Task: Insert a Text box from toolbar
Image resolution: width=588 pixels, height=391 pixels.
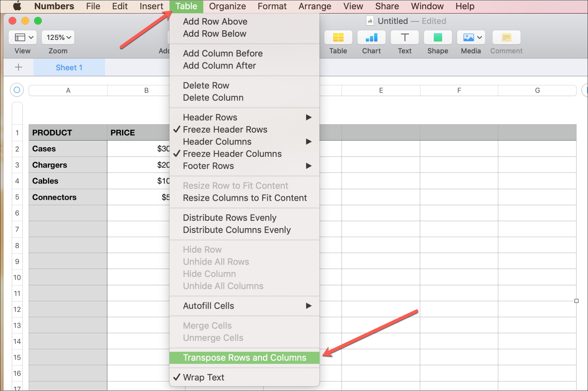Action: 405,38
